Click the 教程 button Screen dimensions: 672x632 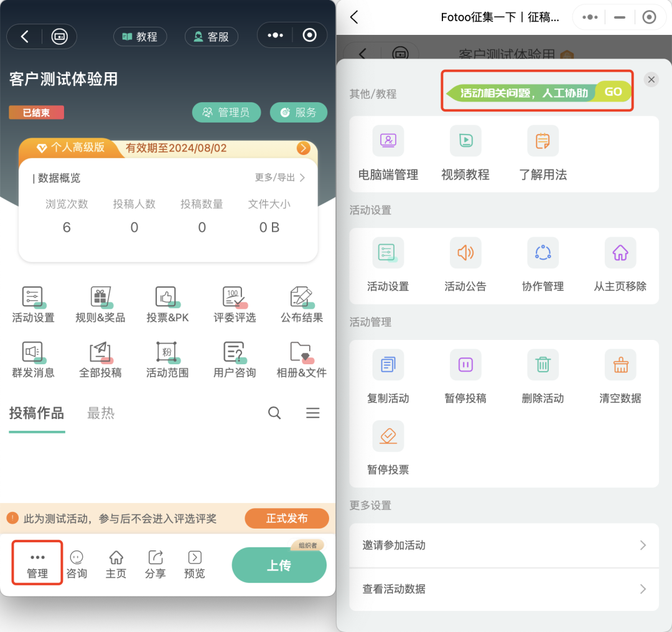click(x=140, y=37)
